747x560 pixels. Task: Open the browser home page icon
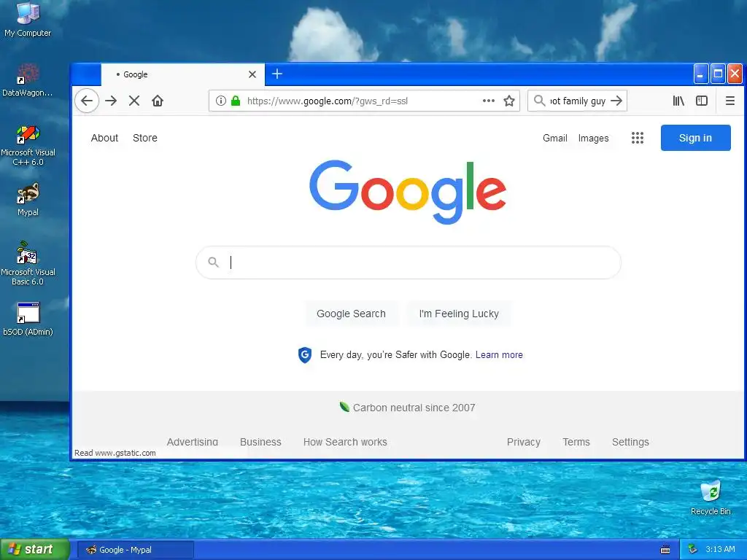(x=158, y=101)
